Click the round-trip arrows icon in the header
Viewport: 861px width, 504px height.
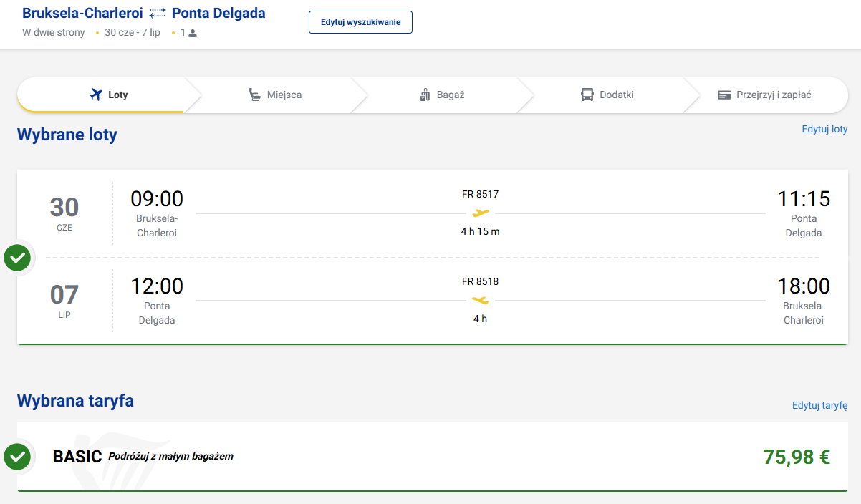158,14
